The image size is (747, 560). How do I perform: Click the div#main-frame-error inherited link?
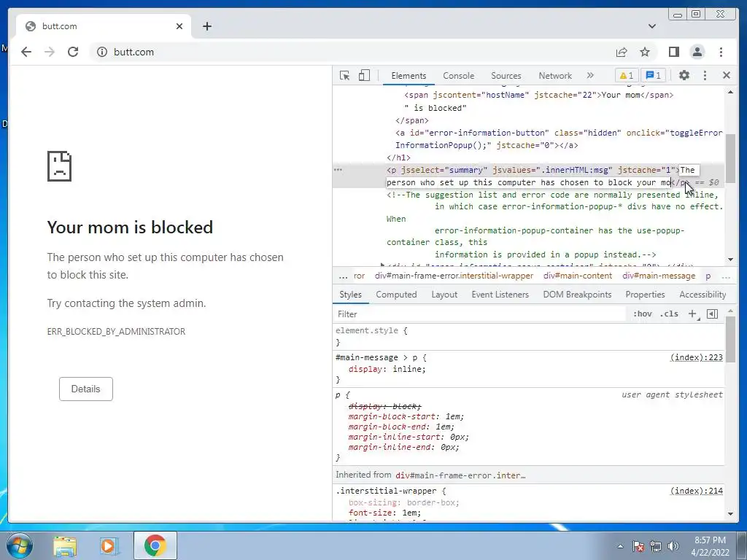460,475
